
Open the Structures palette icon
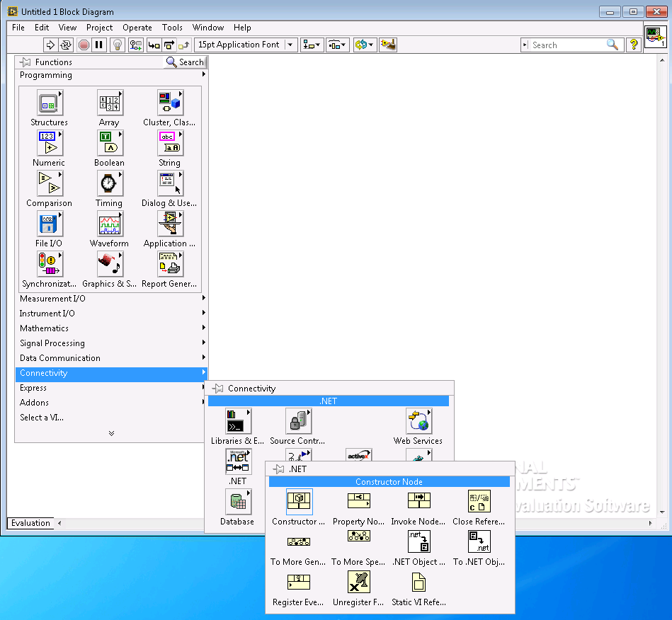pyautogui.click(x=50, y=103)
